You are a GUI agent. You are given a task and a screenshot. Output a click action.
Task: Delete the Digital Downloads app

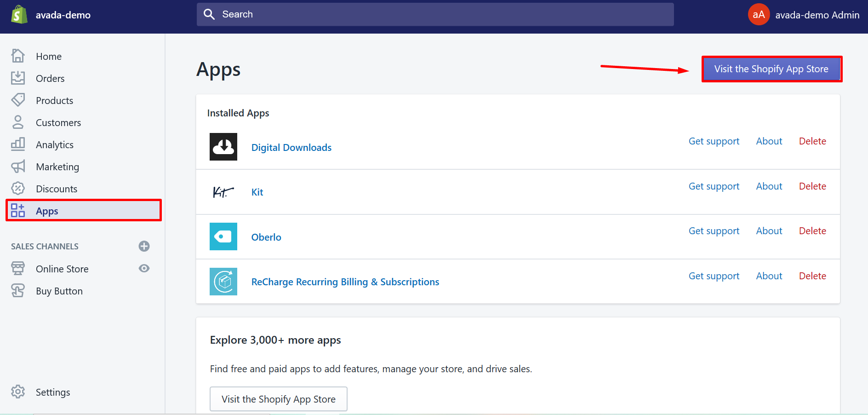(x=812, y=141)
